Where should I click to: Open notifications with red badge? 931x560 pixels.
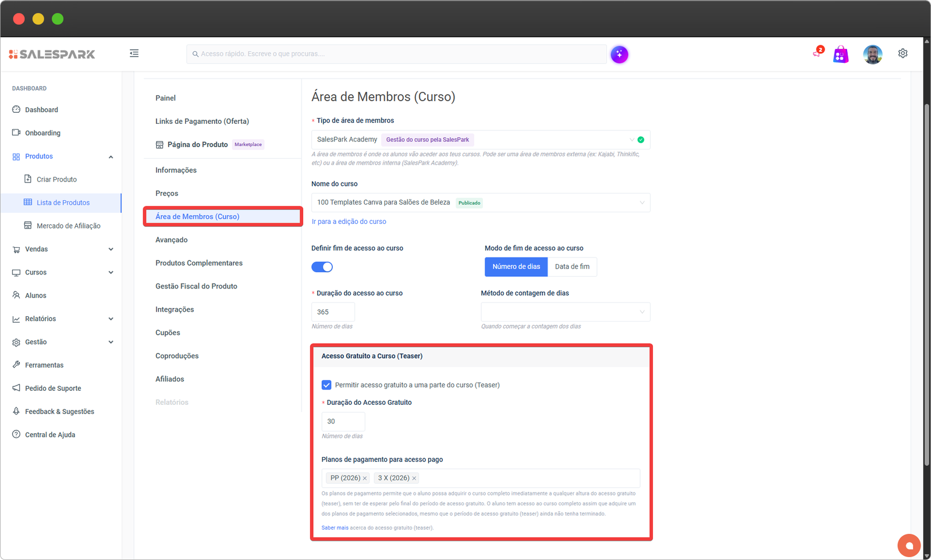point(818,53)
